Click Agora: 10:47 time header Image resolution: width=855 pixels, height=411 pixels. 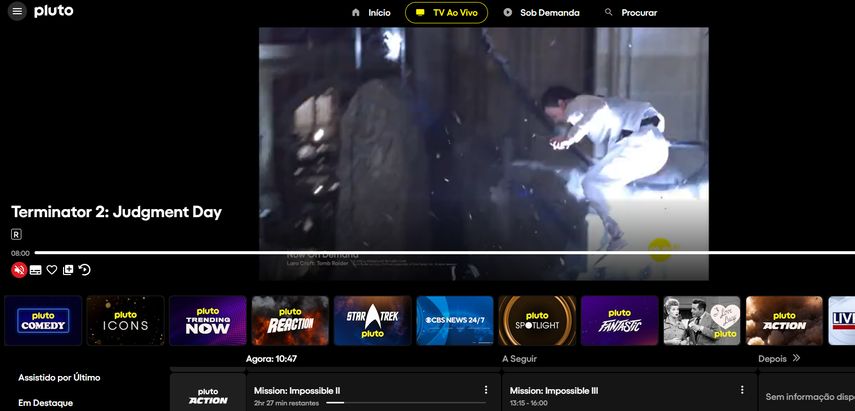(271, 359)
